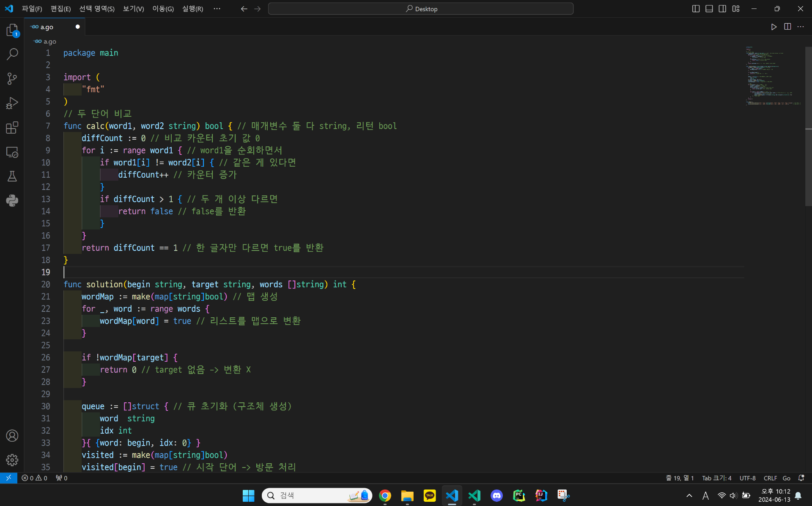812x506 pixels.
Task: Click line number 20 in gutter
Action: pyautogui.click(x=46, y=284)
